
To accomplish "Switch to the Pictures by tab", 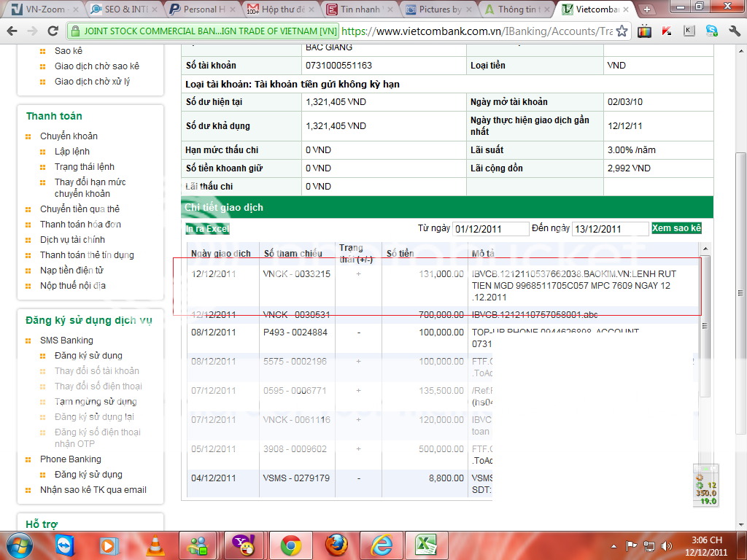I will tap(438, 9).
